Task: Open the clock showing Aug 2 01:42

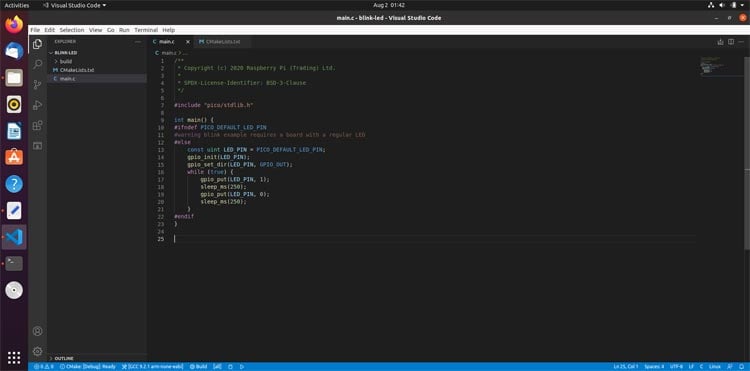Action: click(x=389, y=5)
